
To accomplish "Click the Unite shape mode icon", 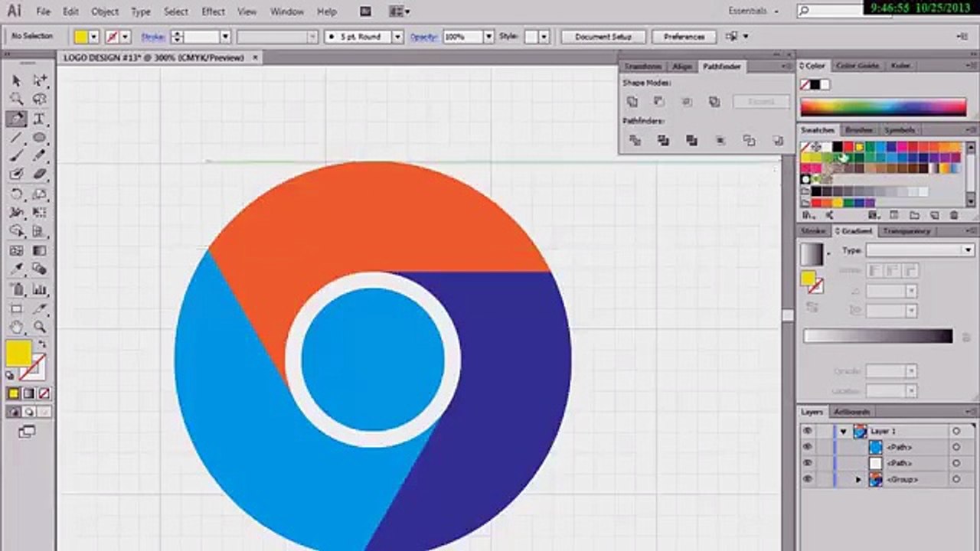I will click(x=632, y=102).
